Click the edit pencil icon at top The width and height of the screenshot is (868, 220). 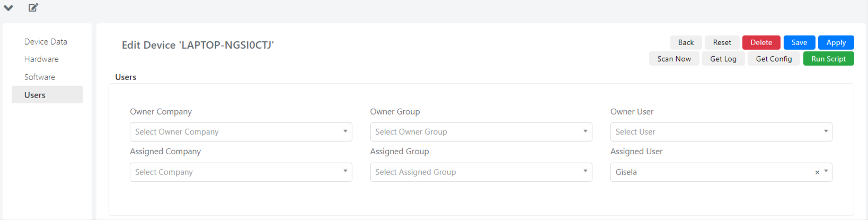33,7
